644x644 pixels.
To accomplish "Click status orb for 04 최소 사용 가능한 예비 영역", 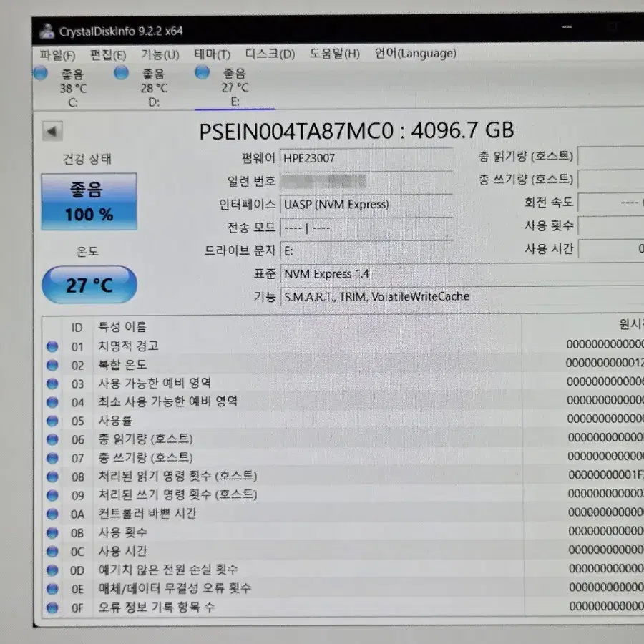I will coord(52,402).
